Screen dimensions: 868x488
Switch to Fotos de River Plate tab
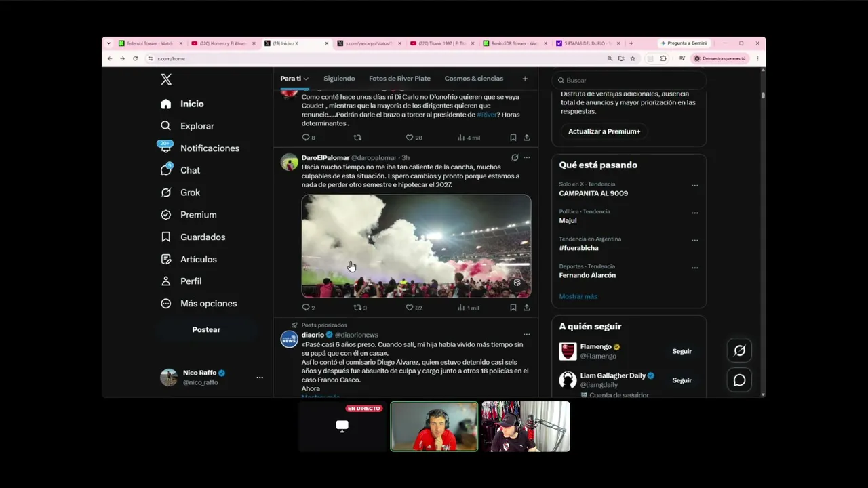tap(399, 79)
